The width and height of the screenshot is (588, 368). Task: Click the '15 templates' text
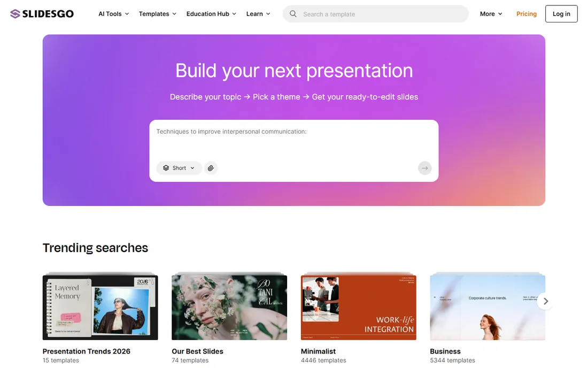tap(61, 361)
